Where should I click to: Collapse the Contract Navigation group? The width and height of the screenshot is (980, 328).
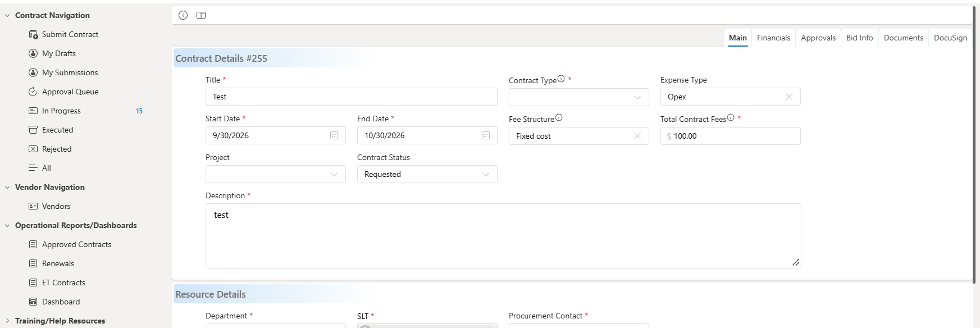(7, 16)
